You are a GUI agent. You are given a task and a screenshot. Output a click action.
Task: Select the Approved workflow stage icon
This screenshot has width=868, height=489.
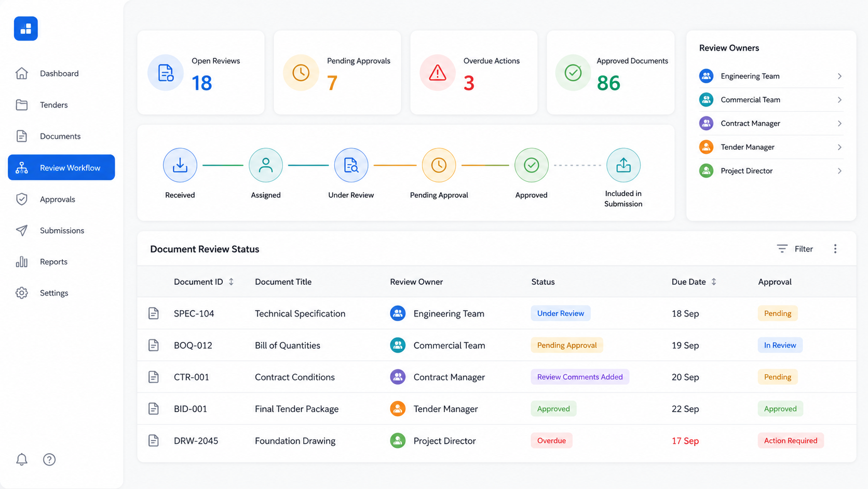[531, 165]
